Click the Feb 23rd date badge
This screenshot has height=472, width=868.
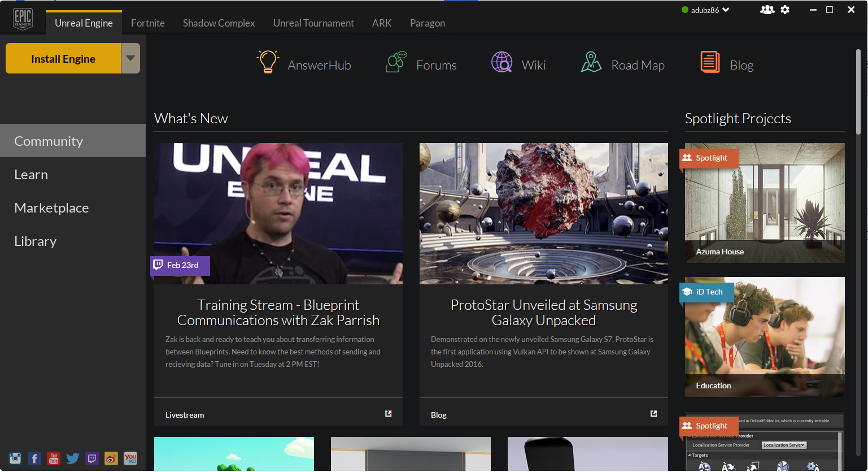pos(180,265)
